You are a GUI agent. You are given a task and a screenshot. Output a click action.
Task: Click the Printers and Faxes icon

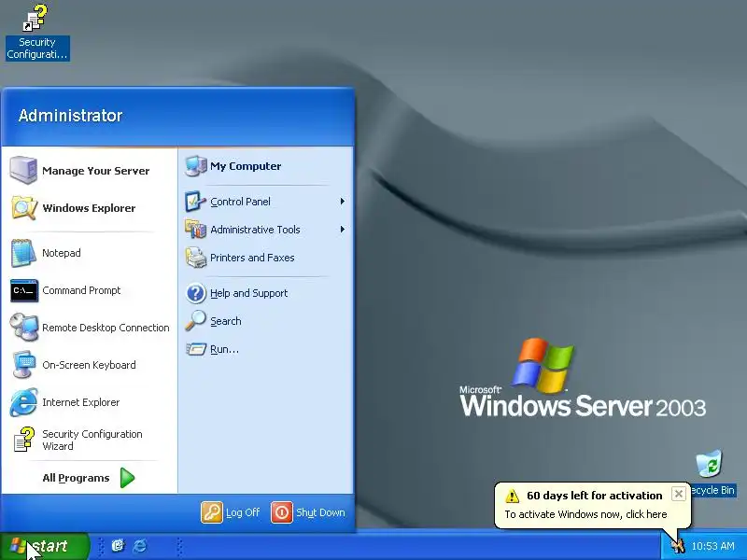(195, 258)
